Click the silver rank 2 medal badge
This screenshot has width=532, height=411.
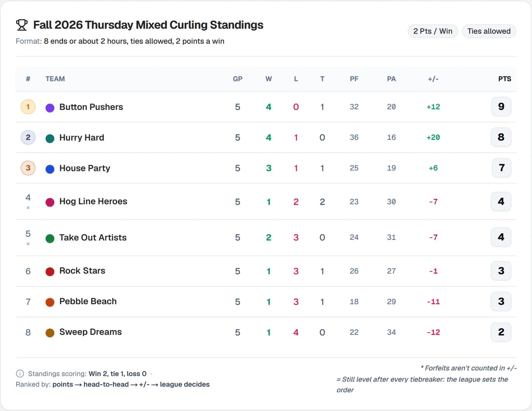pos(28,137)
